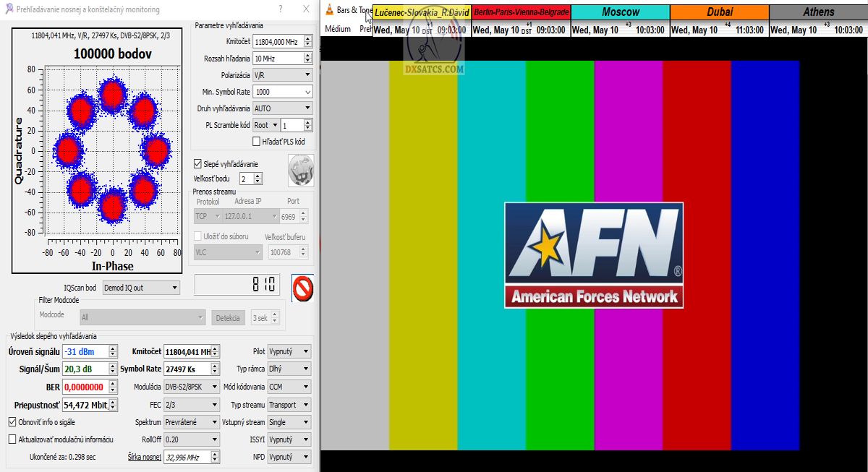Increase the Veľkosť bodu point size
Image resolution: width=868 pixels, height=472 pixels.
[259, 176]
